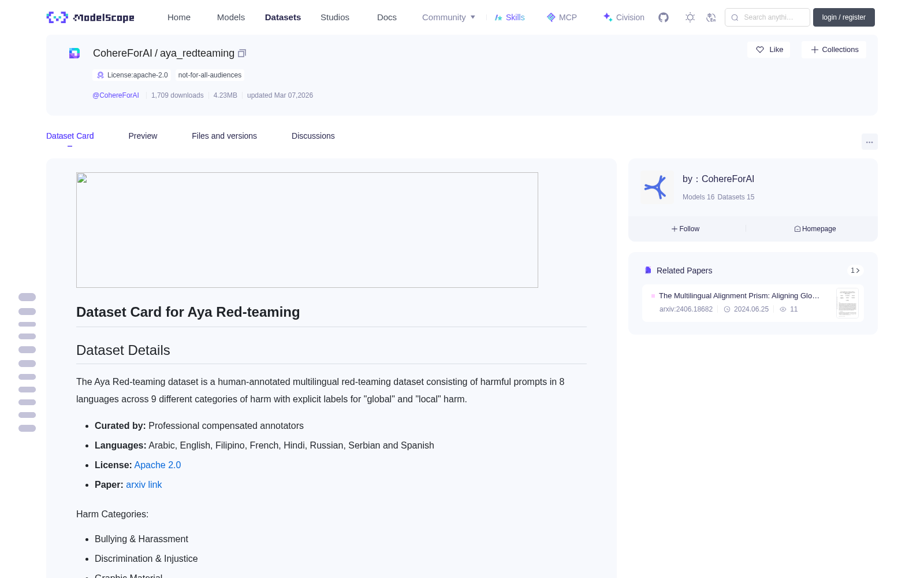
Task: Switch to the Preview tab
Action: click(x=143, y=136)
